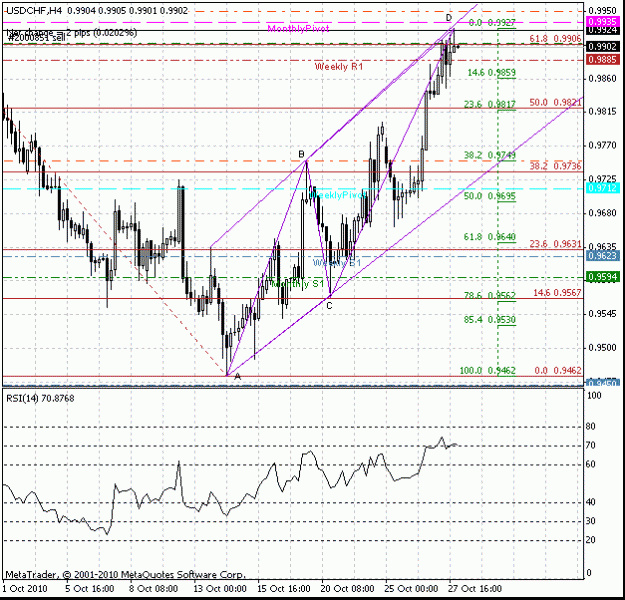Image resolution: width=625 pixels, height=600 pixels.
Task: Click the MonthlyPivot label
Action: [x=299, y=29]
